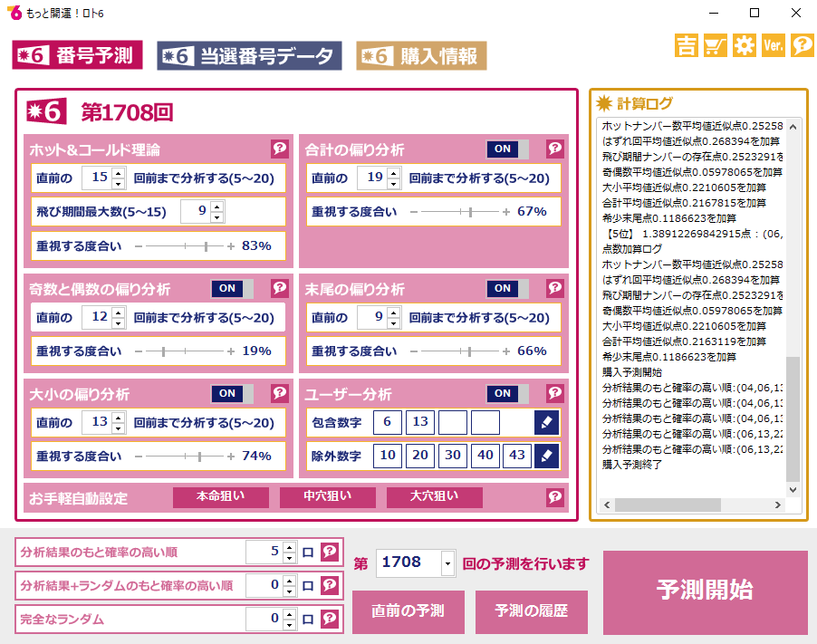This screenshot has height=644, width=817.
Task: Switch to the 当選番号データ tab
Action: [x=249, y=56]
